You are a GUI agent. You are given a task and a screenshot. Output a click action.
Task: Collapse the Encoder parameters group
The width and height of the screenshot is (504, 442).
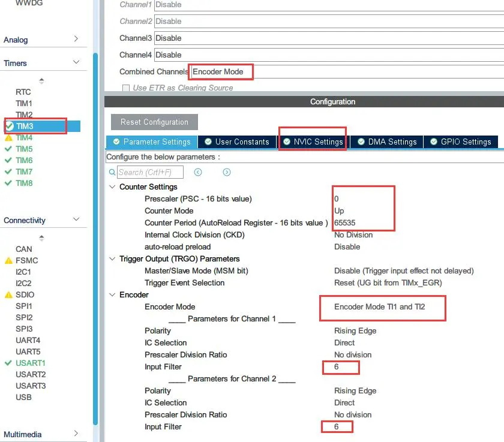[112, 295]
